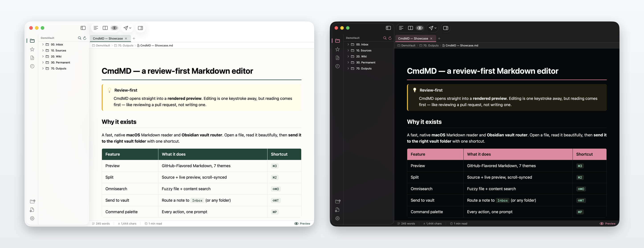Viewport: 644px width, 248px height.
Task: Click CmdMD — Showcase.md breadcrumb in light window
Action: (x=155, y=46)
